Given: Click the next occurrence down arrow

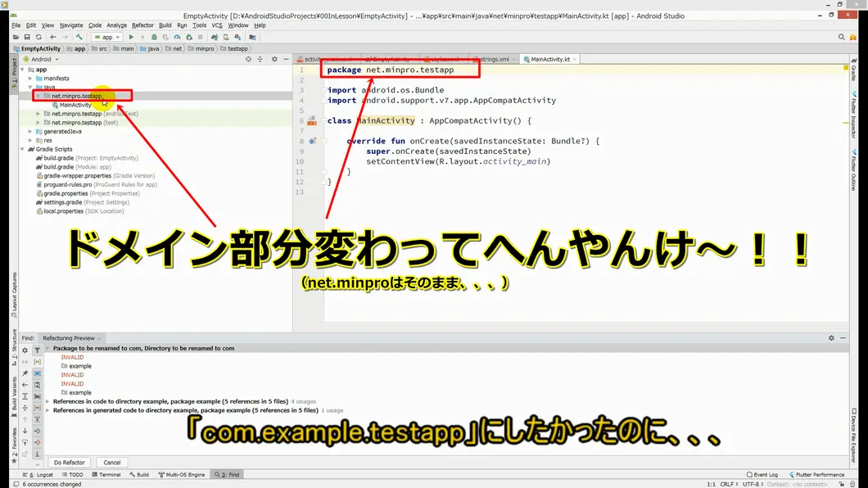Looking at the screenshot, I should pos(25,431).
